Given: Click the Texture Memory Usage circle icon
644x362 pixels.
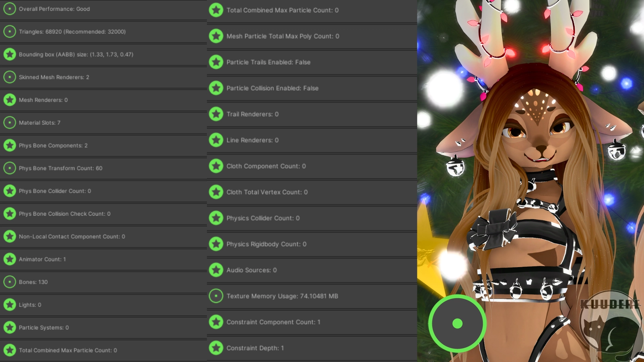Looking at the screenshot, I should [x=216, y=296].
